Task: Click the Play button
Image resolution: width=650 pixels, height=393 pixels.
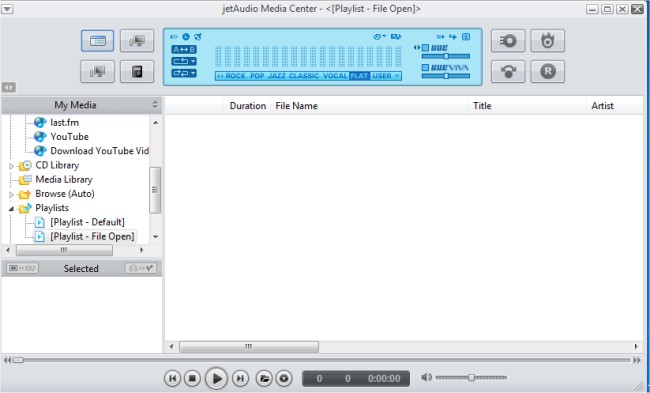Action: pyautogui.click(x=216, y=378)
